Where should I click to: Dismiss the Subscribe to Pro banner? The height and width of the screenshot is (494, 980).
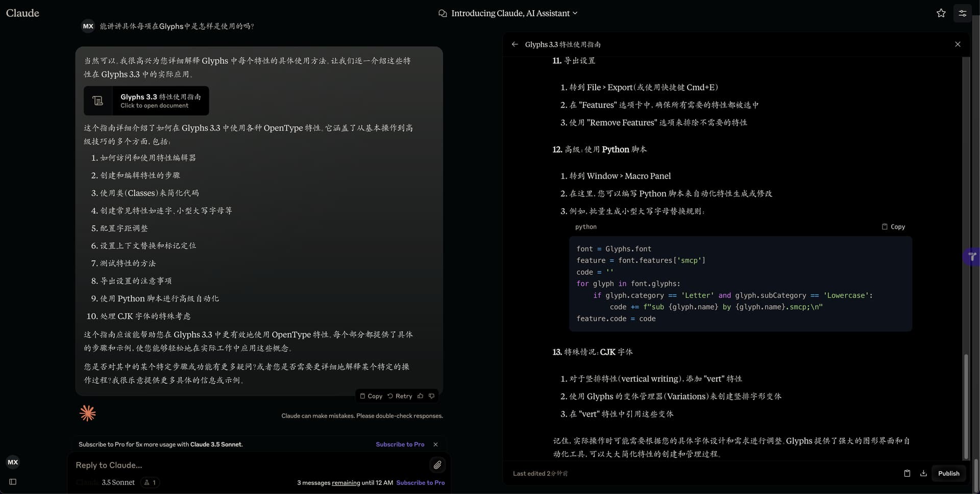tap(435, 444)
